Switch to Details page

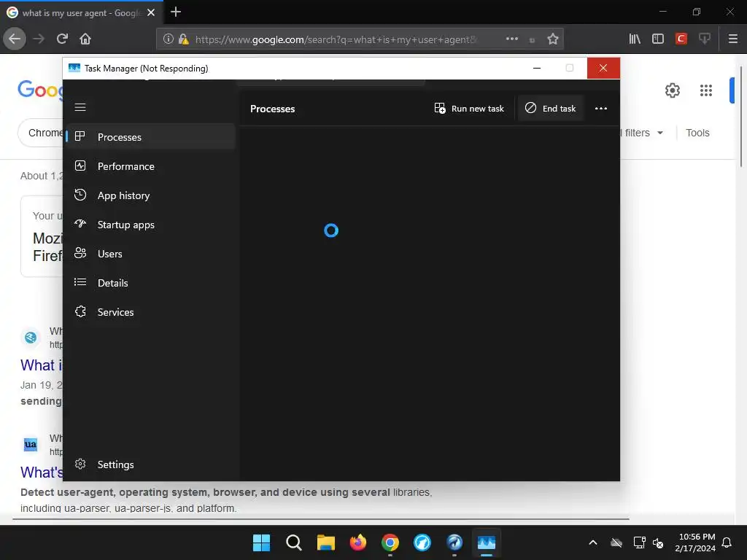click(x=151, y=283)
